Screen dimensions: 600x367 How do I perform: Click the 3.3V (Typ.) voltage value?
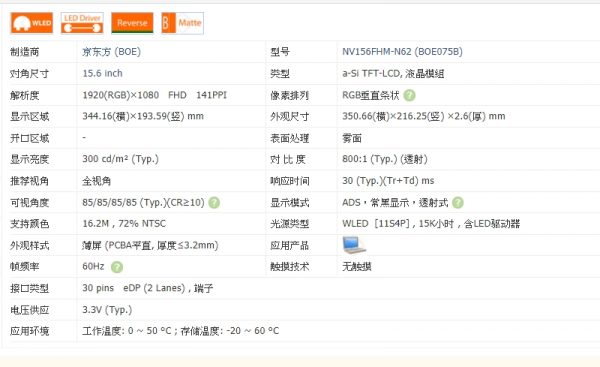coord(107,310)
